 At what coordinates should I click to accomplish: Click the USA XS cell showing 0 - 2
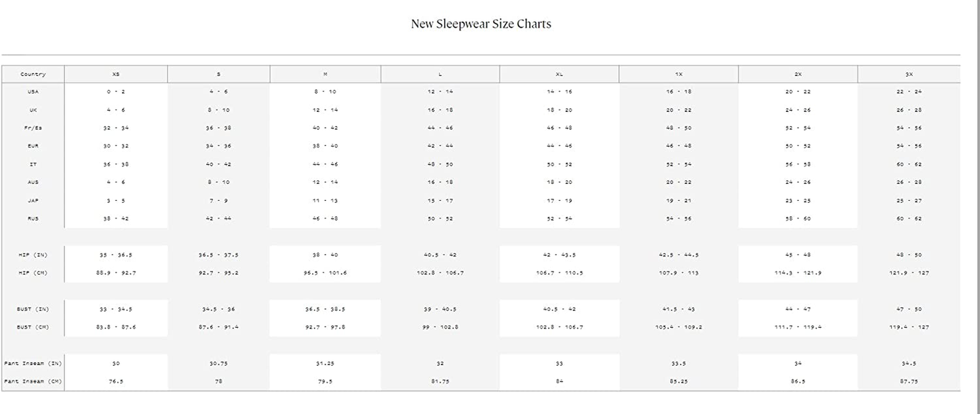pyautogui.click(x=116, y=92)
